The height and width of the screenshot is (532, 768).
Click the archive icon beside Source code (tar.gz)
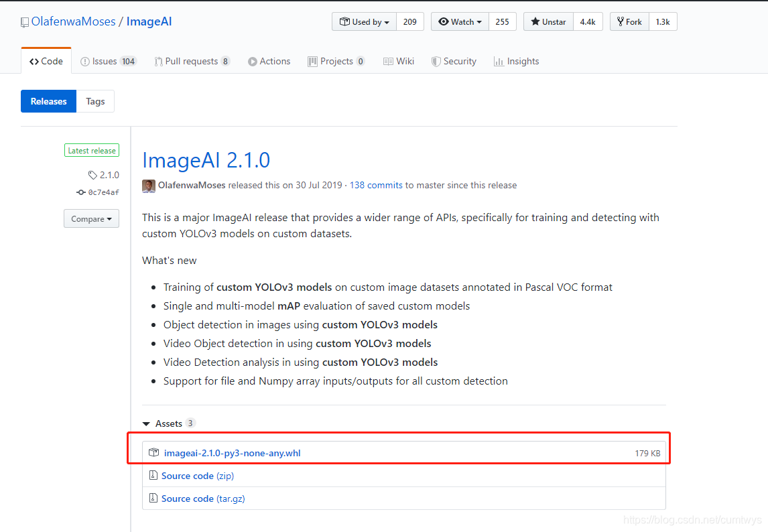point(153,497)
